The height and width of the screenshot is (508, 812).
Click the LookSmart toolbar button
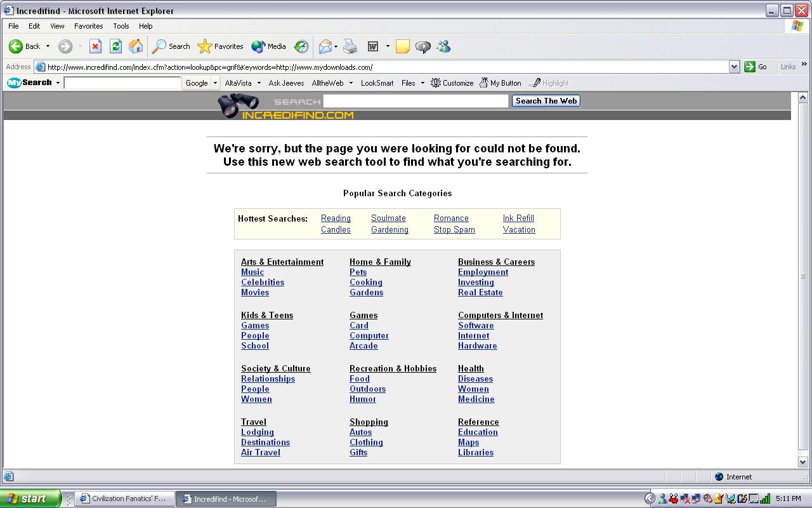377,83
